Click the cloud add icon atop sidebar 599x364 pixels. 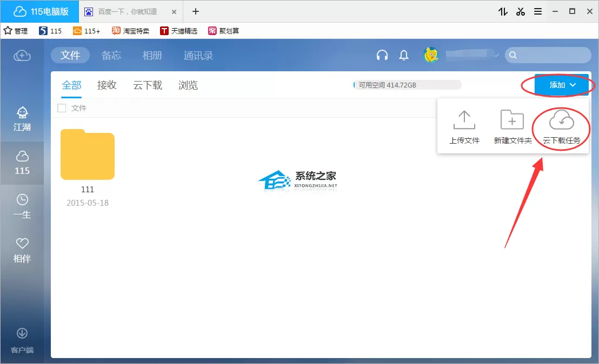(x=22, y=56)
